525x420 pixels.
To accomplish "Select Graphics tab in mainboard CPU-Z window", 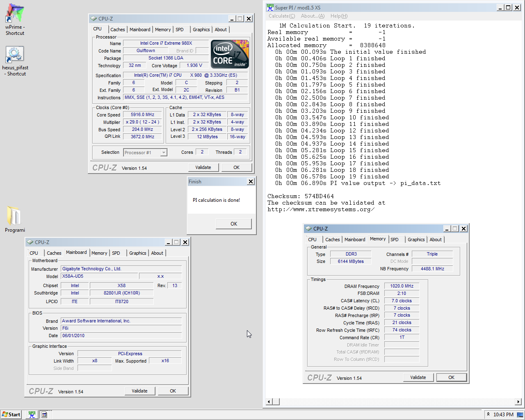I will point(138,253).
